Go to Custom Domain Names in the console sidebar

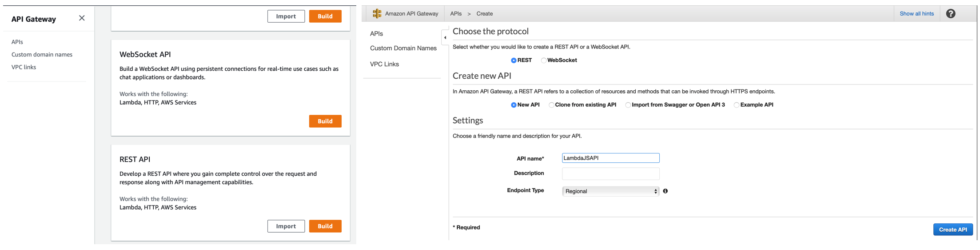(403, 48)
